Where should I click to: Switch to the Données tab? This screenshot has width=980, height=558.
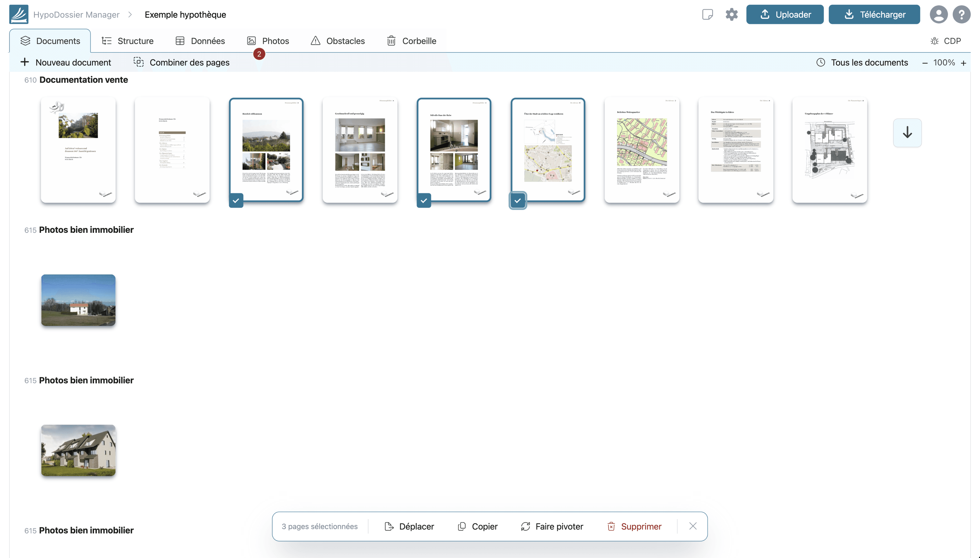click(200, 41)
